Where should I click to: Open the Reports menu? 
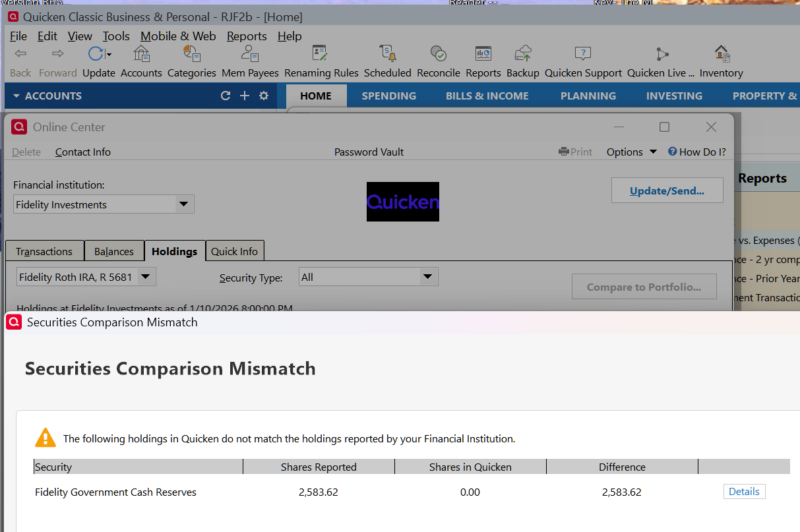[247, 36]
